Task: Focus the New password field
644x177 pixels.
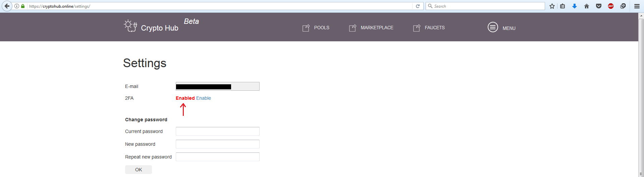Action: tap(218, 144)
